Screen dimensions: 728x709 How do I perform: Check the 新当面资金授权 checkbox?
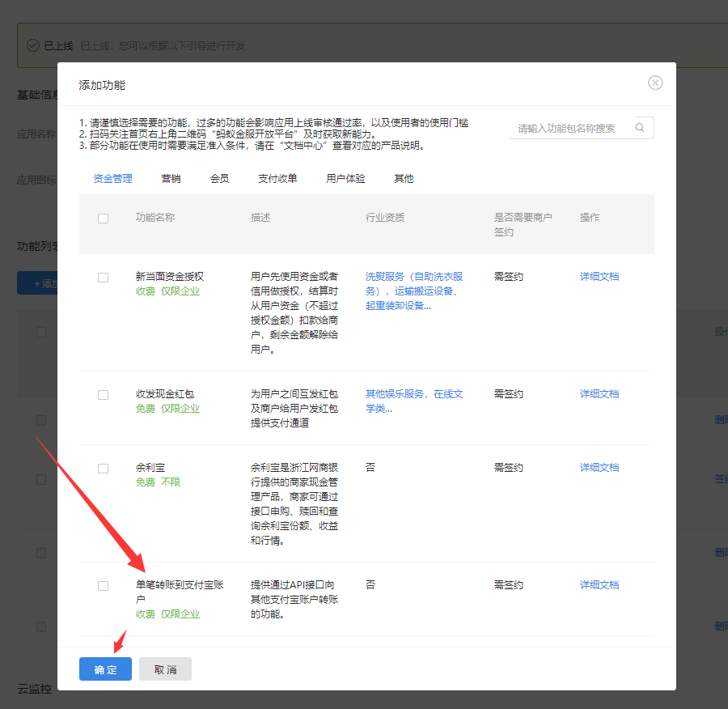click(103, 278)
